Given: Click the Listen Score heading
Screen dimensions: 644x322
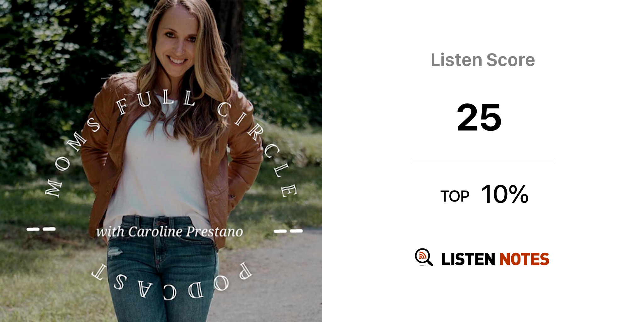Looking at the screenshot, I should point(483,60).
